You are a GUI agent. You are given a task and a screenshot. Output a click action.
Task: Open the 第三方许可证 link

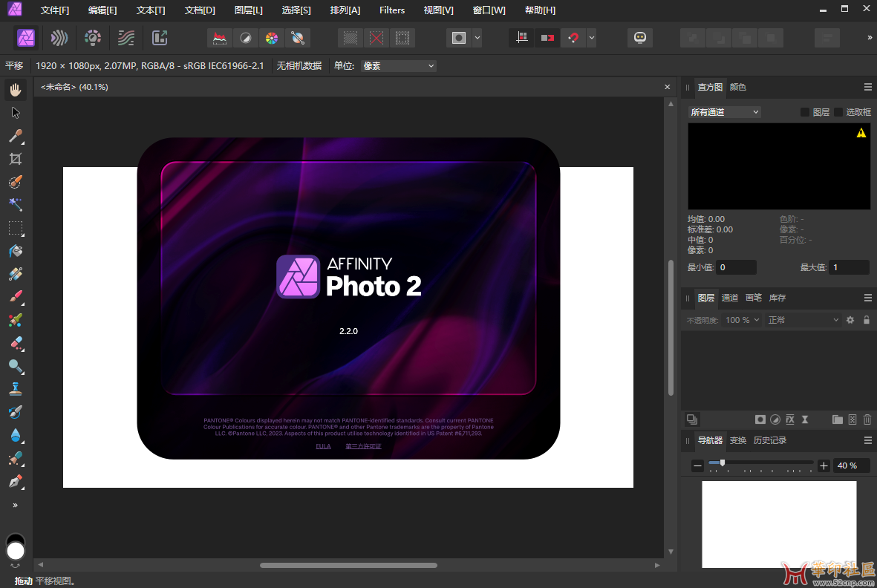[x=363, y=446]
